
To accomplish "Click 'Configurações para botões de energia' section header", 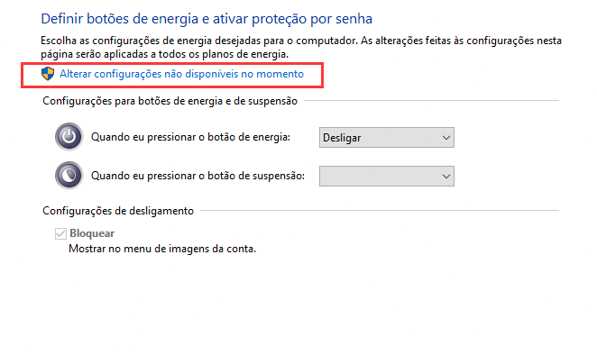I will [170, 102].
